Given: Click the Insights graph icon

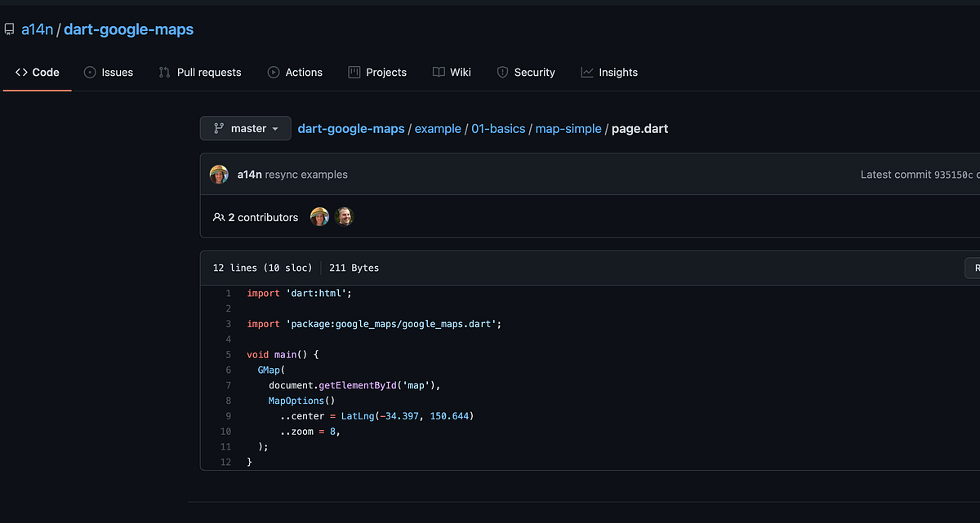Looking at the screenshot, I should tap(586, 72).
